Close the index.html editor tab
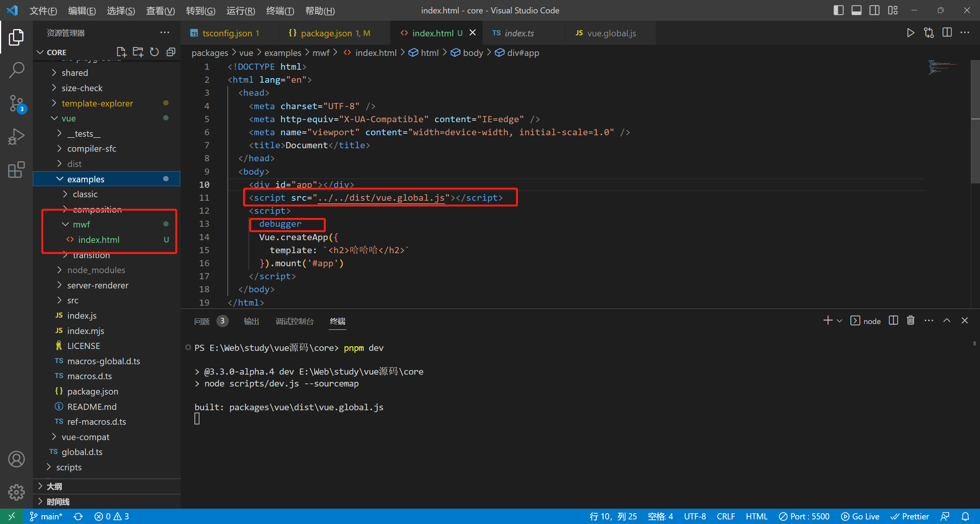Screen dimensions: 980x524 coord(473,33)
